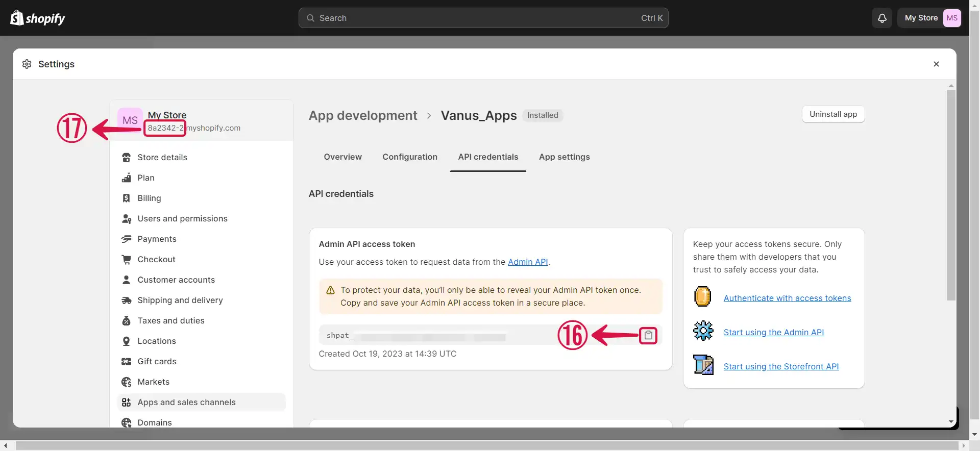Click the Checkout cart icon
This screenshot has height=451, width=980.
click(x=127, y=259)
